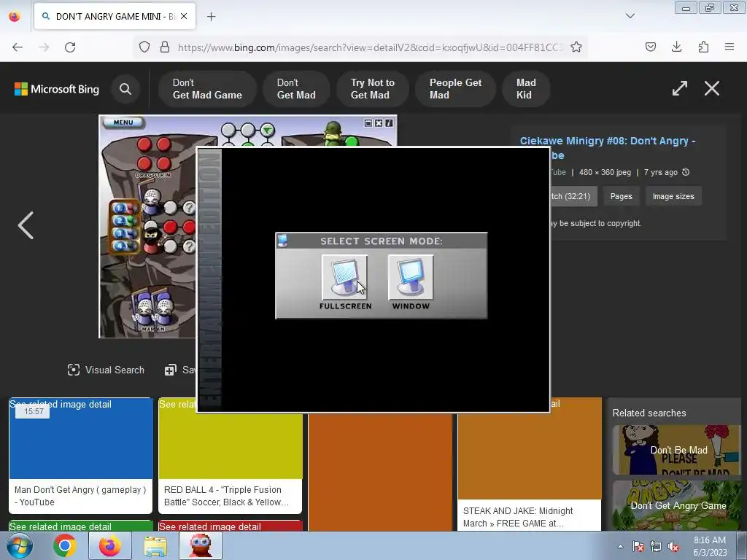The height and width of the screenshot is (560, 747).
Task: Reload the current Bing page
Action: tap(70, 47)
